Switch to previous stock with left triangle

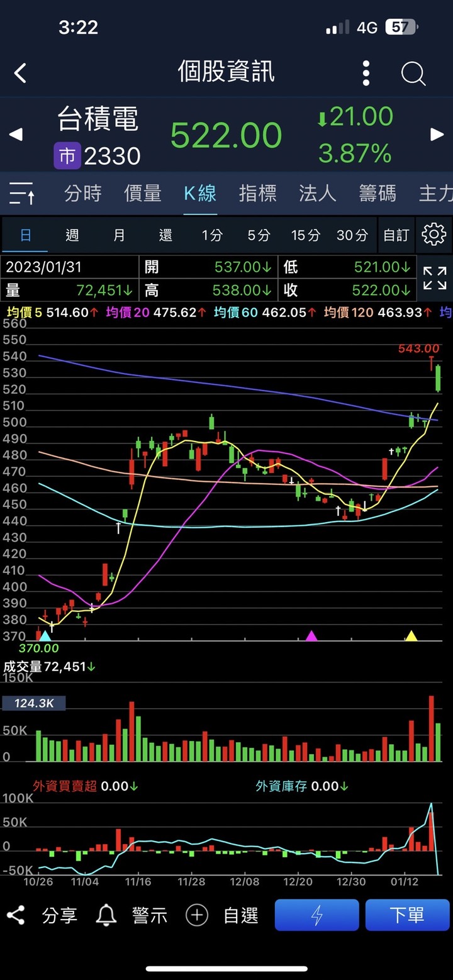(16, 134)
